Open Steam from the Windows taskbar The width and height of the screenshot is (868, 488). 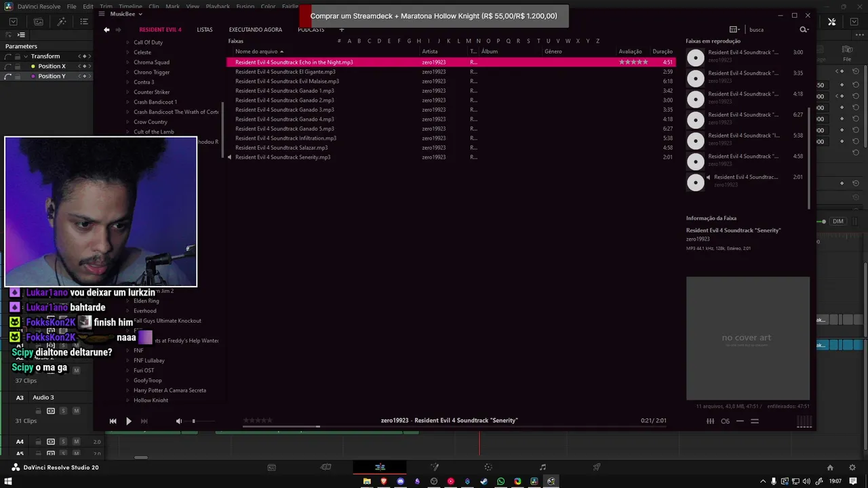[x=484, y=481]
